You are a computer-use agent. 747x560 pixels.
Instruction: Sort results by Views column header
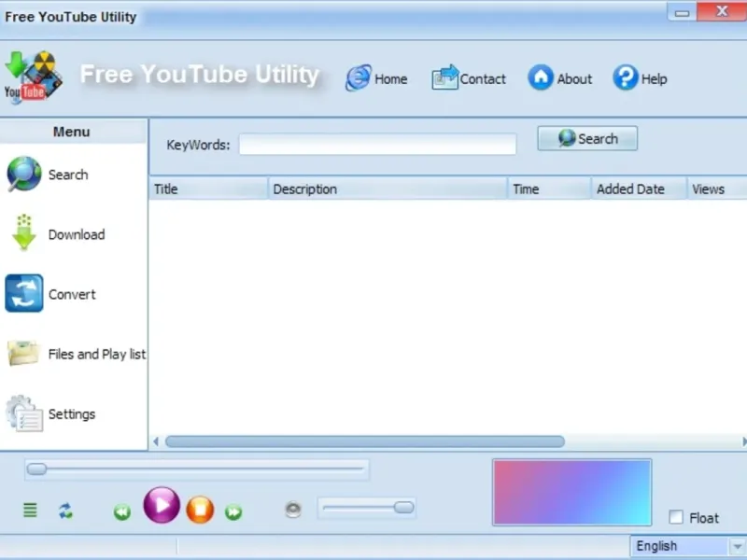tap(717, 189)
